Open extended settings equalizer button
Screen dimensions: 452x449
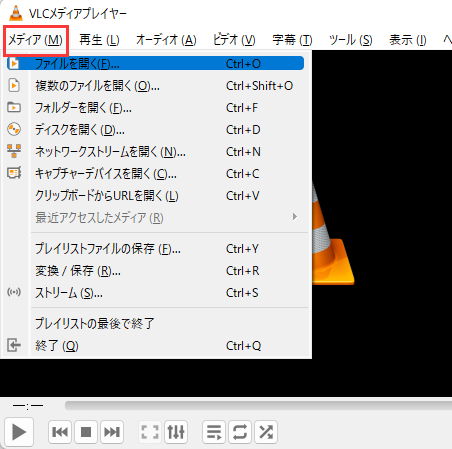coord(176,432)
